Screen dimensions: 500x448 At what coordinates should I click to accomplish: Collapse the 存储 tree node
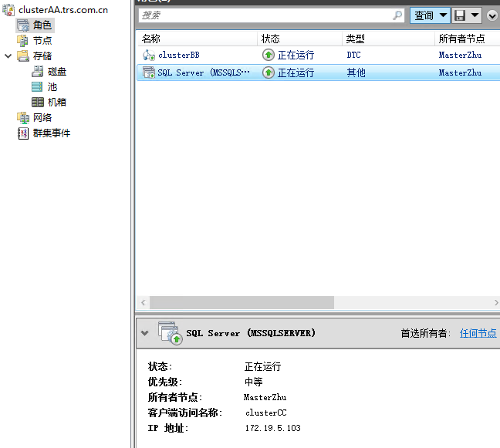[8, 56]
